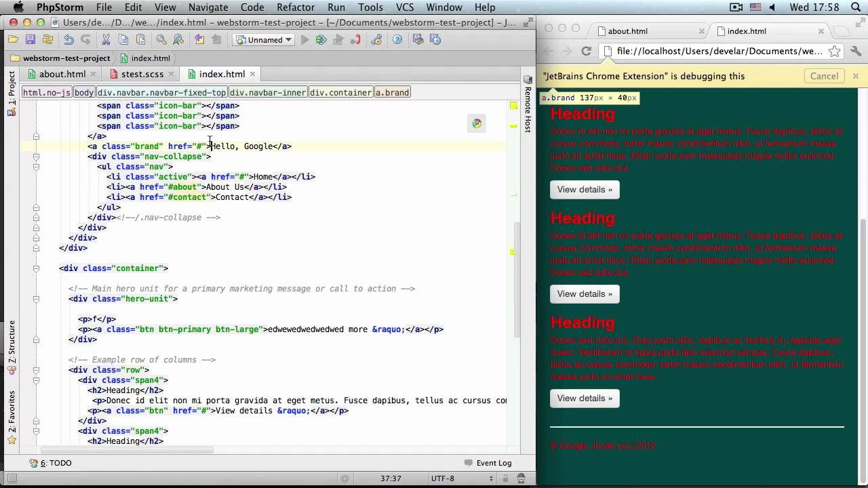Screen dimensions: 868x488
Task: Open the Unnamed run configuration dropdown
Action: 264,40
